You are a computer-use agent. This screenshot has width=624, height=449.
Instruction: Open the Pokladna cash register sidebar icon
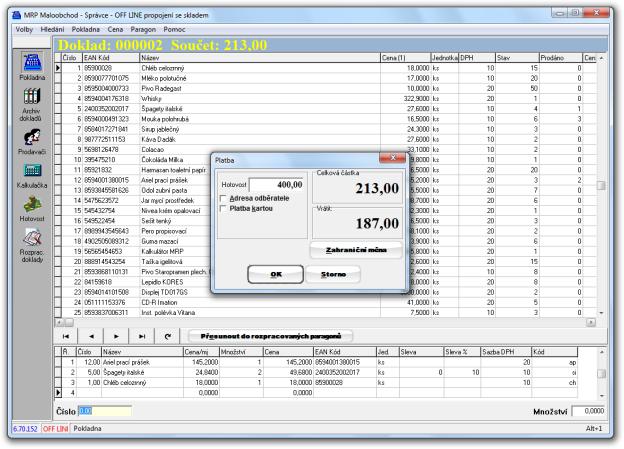[32, 62]
